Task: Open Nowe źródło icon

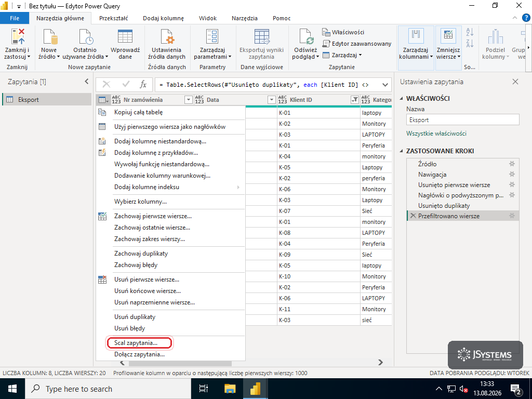Action: tap(49, 37)
